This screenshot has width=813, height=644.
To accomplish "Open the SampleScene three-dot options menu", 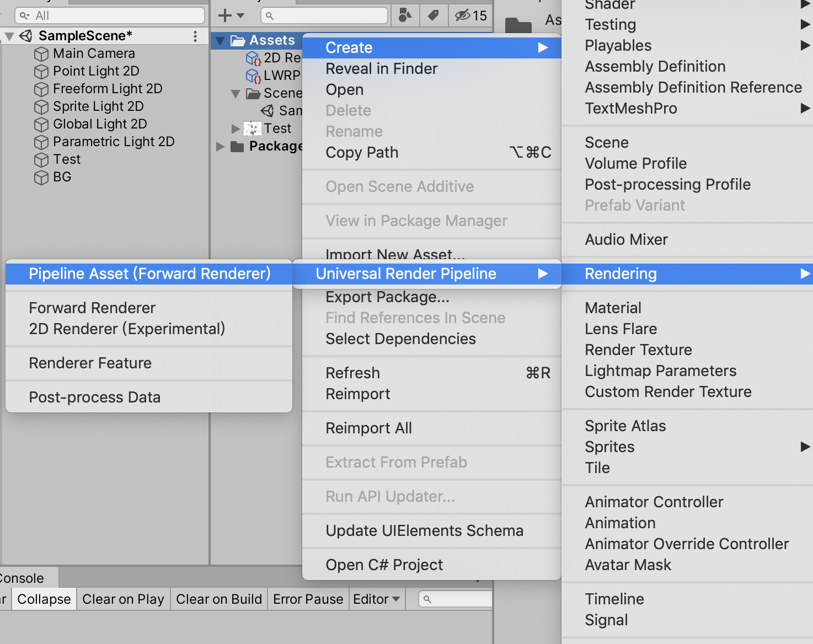I will (x=195, y=36).
